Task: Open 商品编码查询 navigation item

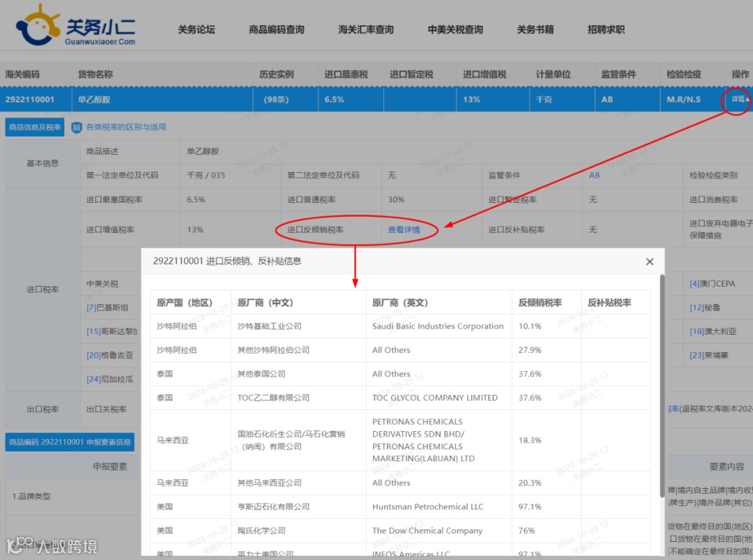Action: (276, 30)
